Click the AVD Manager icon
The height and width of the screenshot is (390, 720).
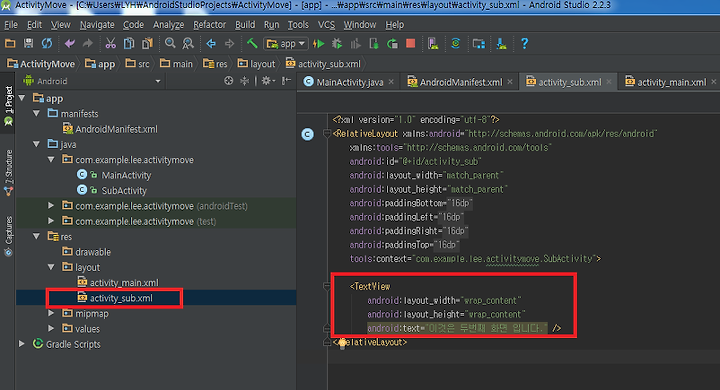pos(433,44)
